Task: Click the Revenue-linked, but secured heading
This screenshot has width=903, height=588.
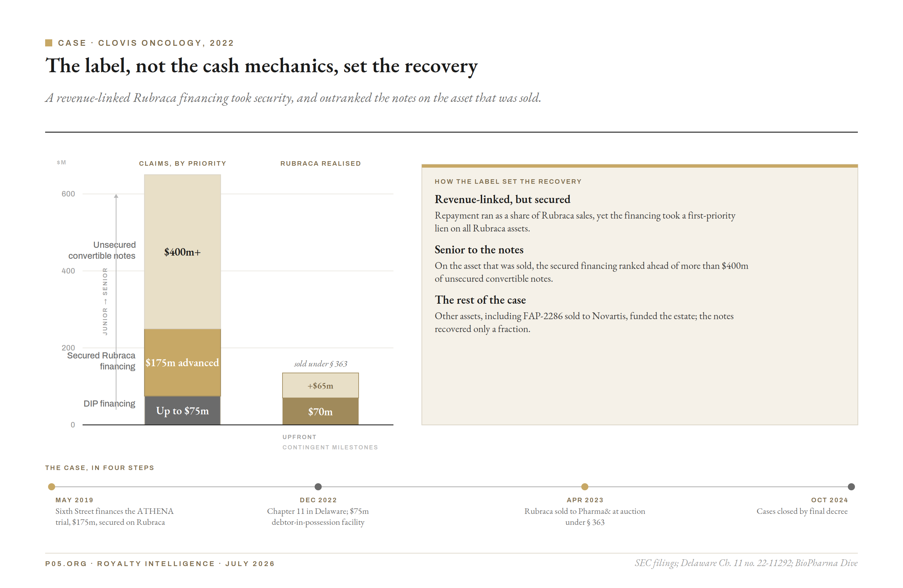Action: coord(502,199)
